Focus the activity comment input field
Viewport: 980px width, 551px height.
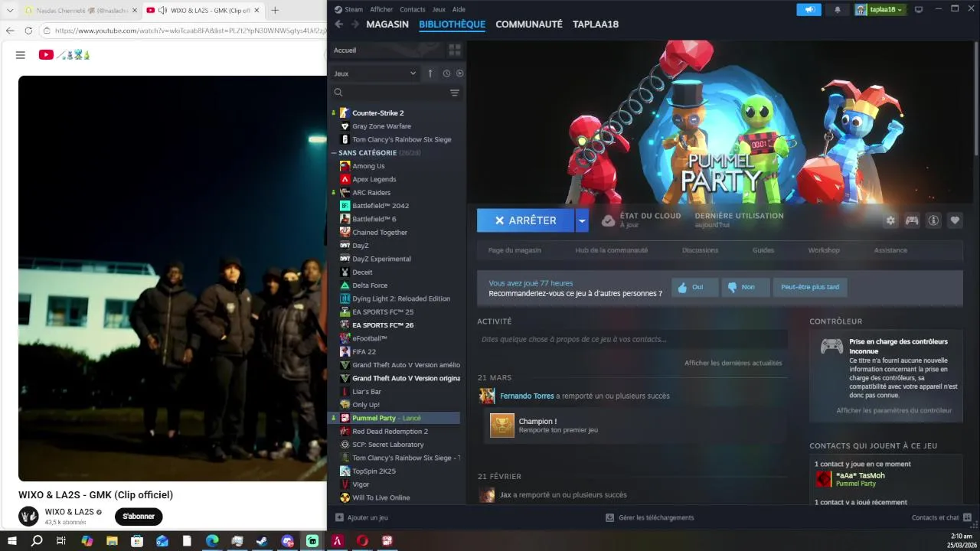point(632,339)
